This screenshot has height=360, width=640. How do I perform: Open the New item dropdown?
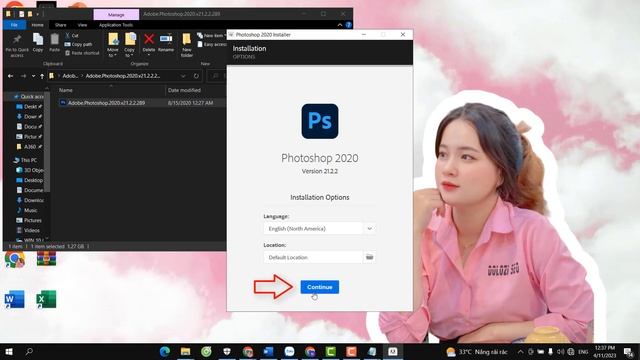(211, 36)
